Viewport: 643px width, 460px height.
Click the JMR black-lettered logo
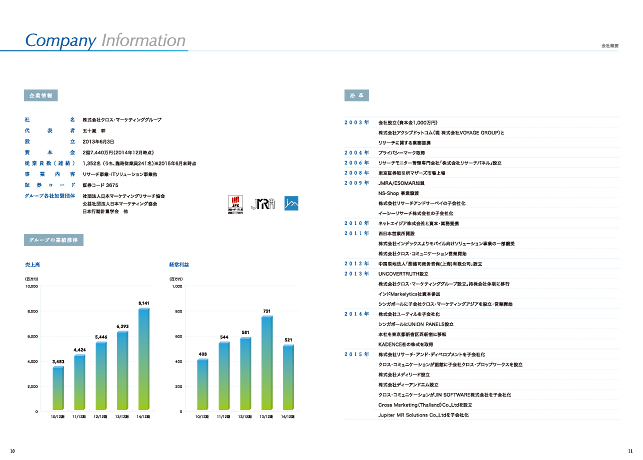tap(263, 204)
